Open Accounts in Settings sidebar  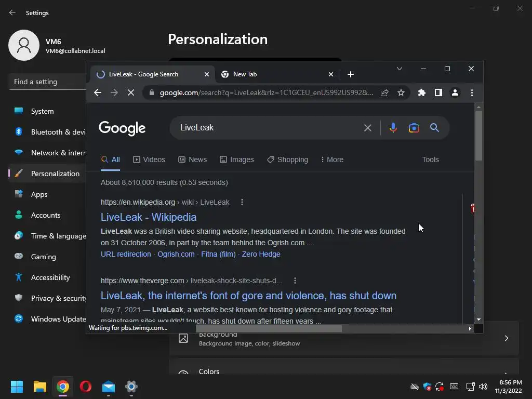[x=47, y=215]
